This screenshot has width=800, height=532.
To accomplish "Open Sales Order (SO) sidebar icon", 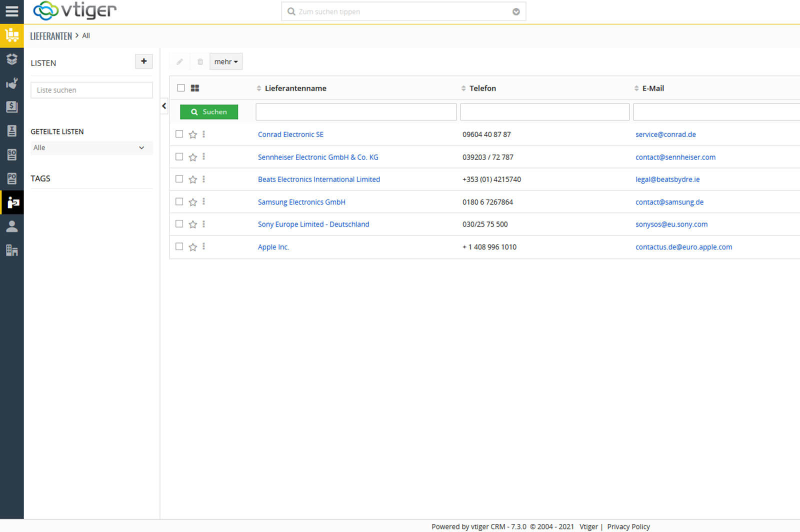I will [x=11, y=154].
